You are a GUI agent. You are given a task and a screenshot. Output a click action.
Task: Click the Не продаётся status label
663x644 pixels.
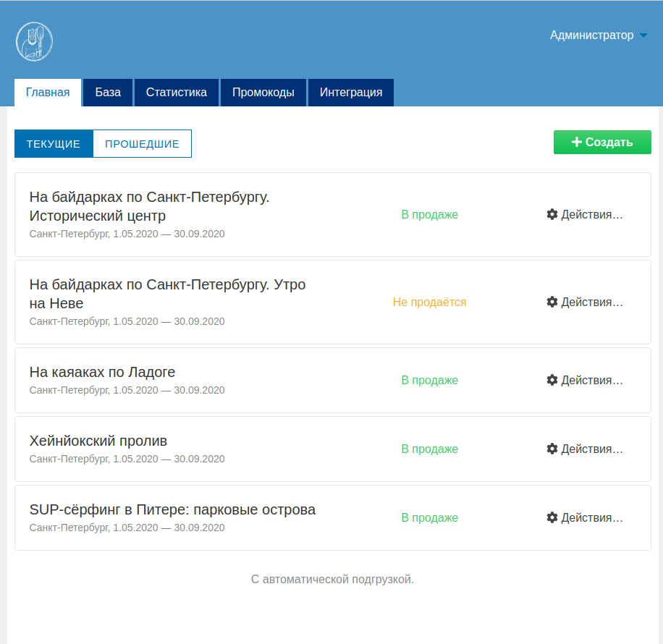pyautogui.click(x=429, y=302)
